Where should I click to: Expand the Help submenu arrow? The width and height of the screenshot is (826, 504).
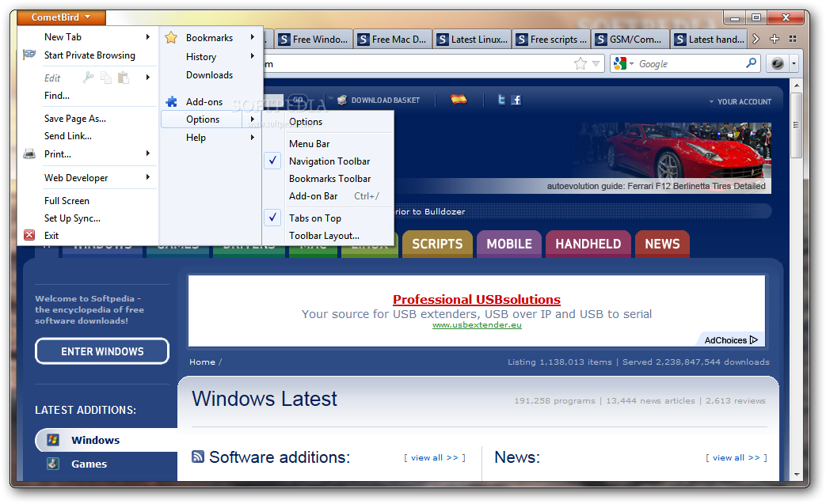253,138
